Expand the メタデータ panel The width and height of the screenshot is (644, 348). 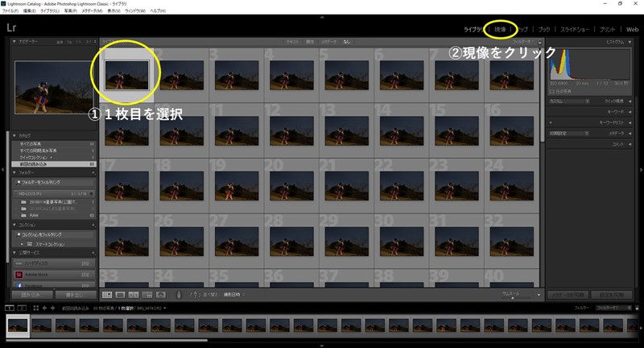pyautogui.click(x=630, y=134)
